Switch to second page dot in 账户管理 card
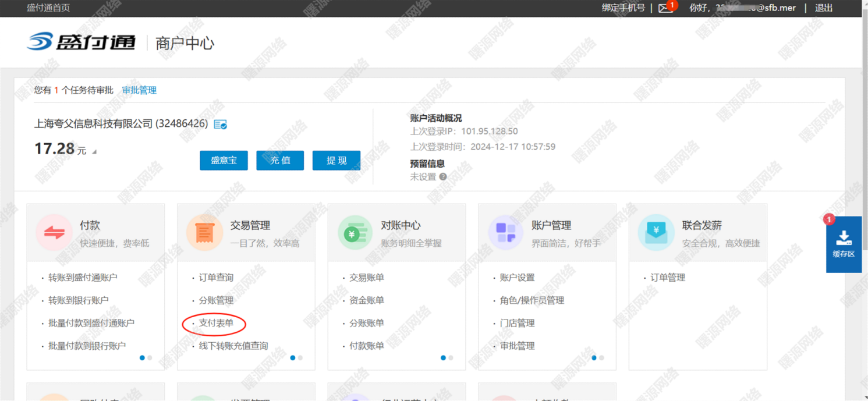 (601, 358)
